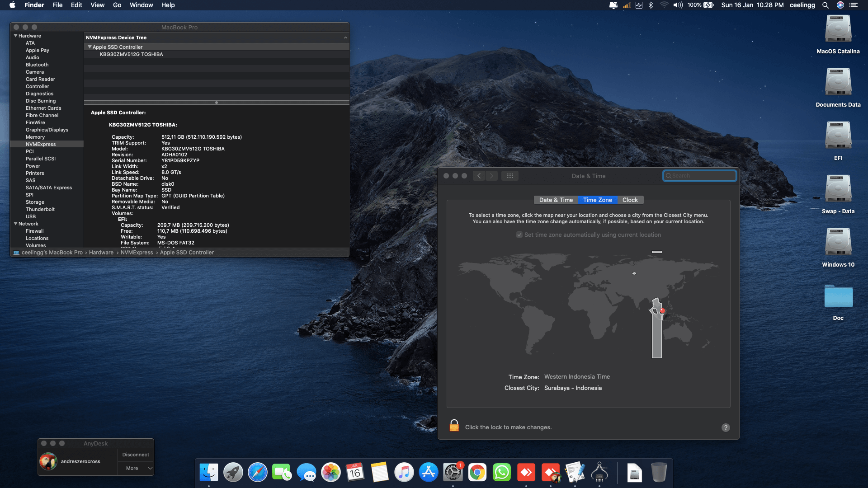Click the AnyDesk Disconnect button
This screenshot has height=488, width=868.
coord(136,455)
